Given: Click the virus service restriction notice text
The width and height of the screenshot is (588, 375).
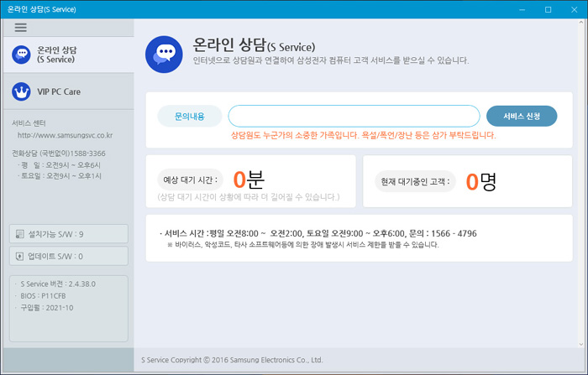Looking at the screenshot, I should 302,245.
